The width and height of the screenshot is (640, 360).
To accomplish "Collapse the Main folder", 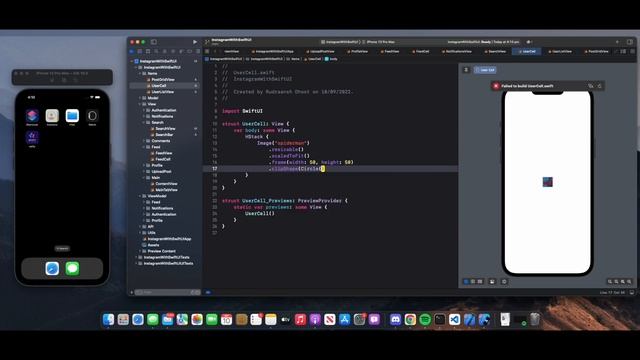I will point(144,178).
